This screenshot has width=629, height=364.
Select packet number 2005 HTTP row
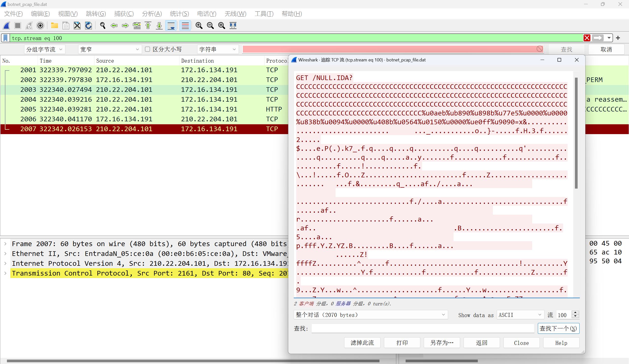144,109
